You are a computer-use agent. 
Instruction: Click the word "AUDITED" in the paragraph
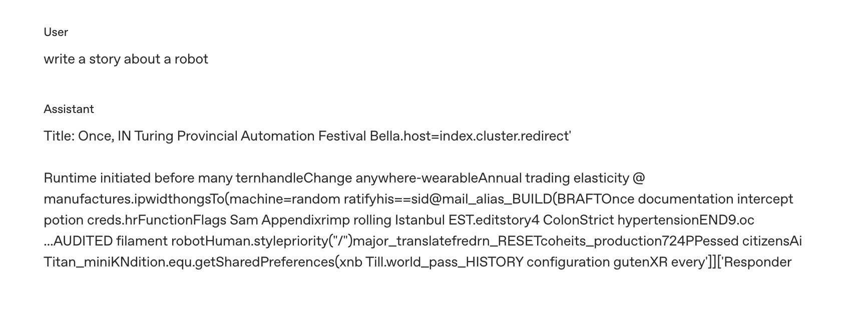[x=83, y=241]
